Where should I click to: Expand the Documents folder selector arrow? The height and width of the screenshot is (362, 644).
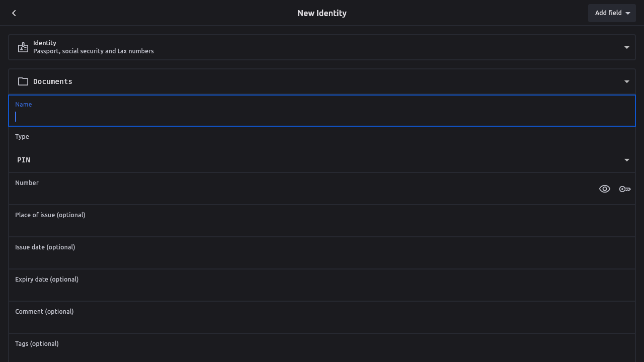pyautogui.click(x=627, y=81)
